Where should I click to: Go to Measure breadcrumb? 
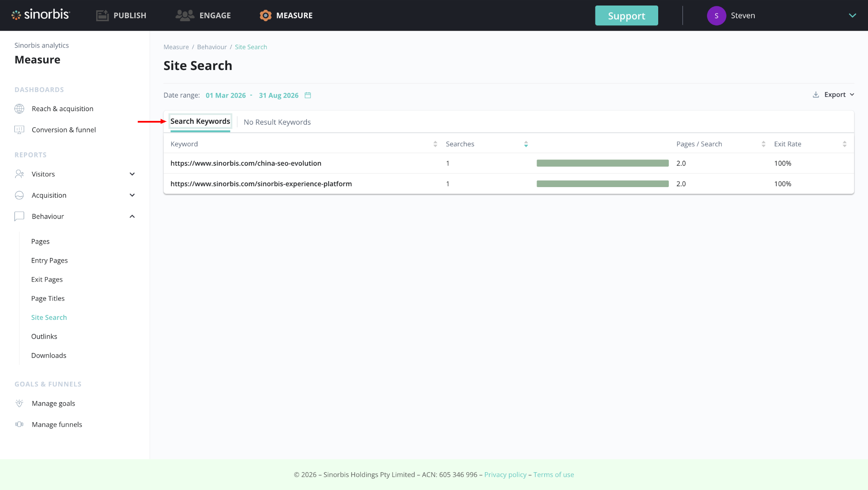(176, 47)
